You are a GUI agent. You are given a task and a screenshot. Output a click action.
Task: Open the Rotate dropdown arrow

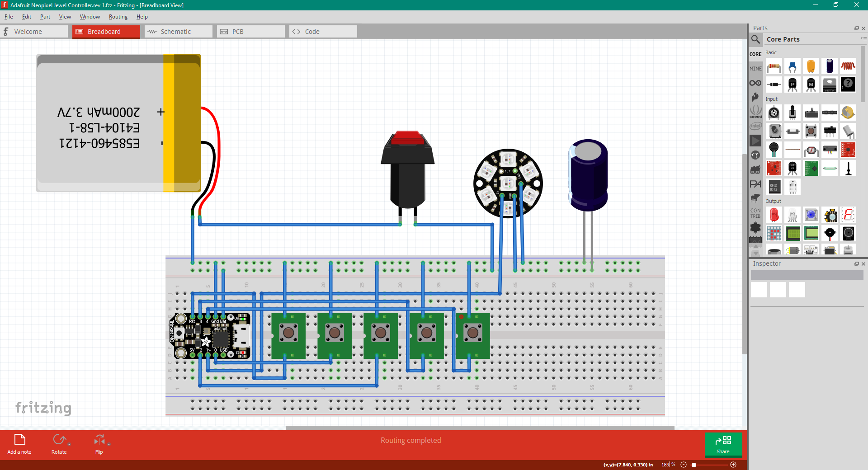pyautogui.click(x=69, y=444)
